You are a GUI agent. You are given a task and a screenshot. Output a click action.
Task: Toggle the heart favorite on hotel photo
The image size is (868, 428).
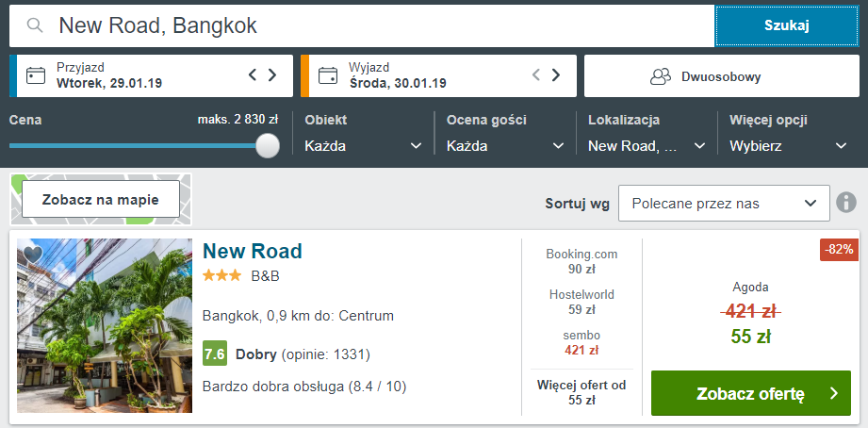[33, 255]
